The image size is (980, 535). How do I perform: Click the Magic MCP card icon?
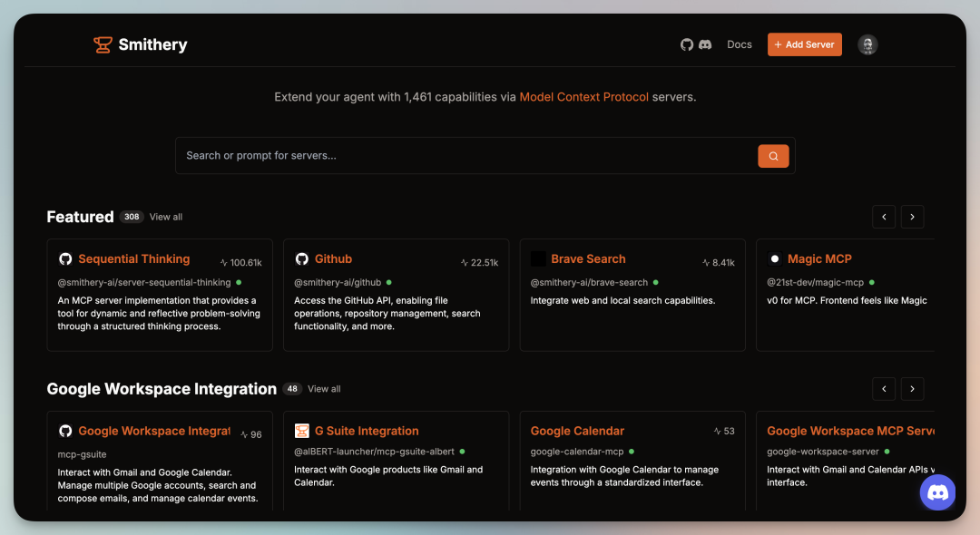pyautogui.click(x=774, y=259)
